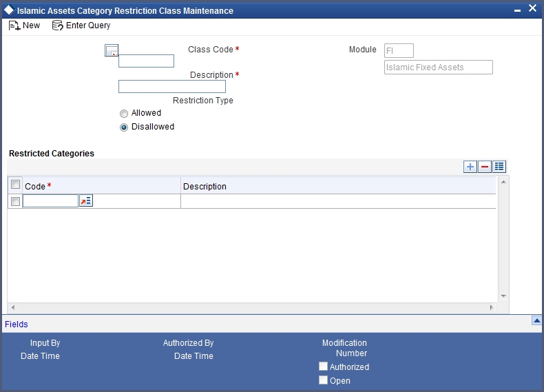
Task: Click the New record icon
Action: click(14, 25)
